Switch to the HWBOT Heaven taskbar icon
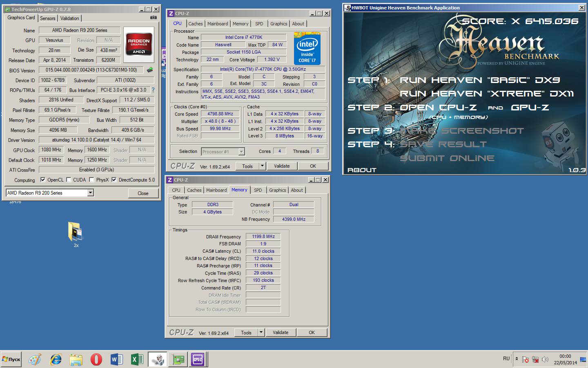The height and width of the screenshot is (368, 588). 158,359
